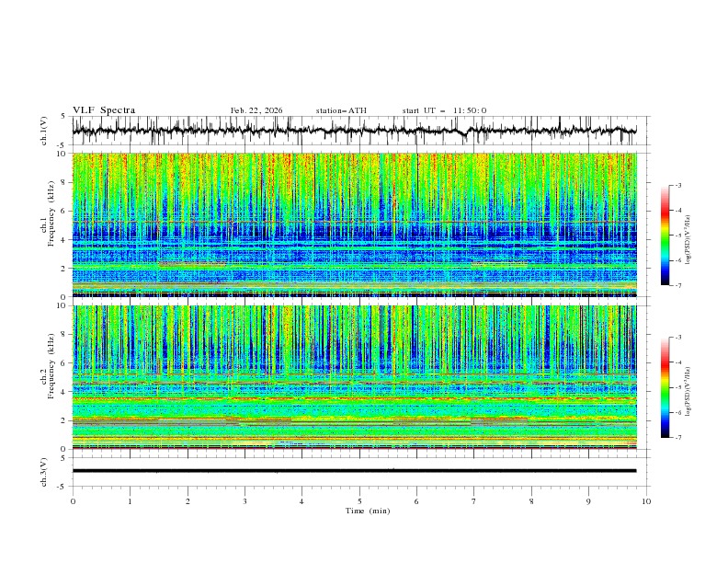728x563 pixels.
Task: Select the station=ATH label
Action: [x=341, y=110]
